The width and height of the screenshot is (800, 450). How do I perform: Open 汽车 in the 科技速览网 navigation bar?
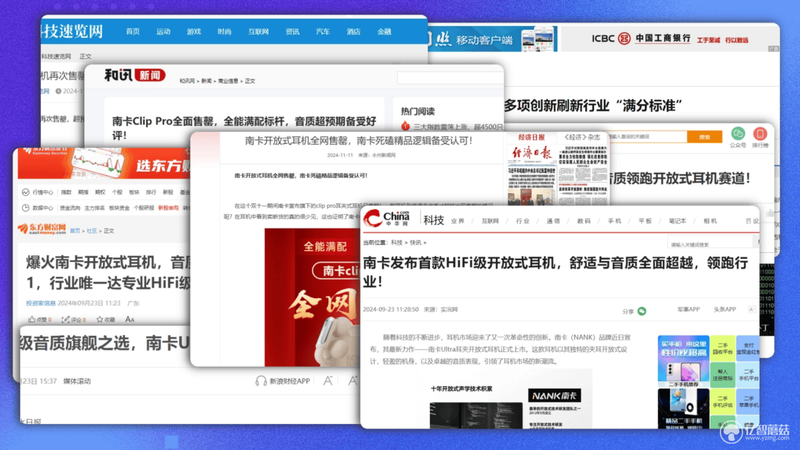tap(323, 32)
